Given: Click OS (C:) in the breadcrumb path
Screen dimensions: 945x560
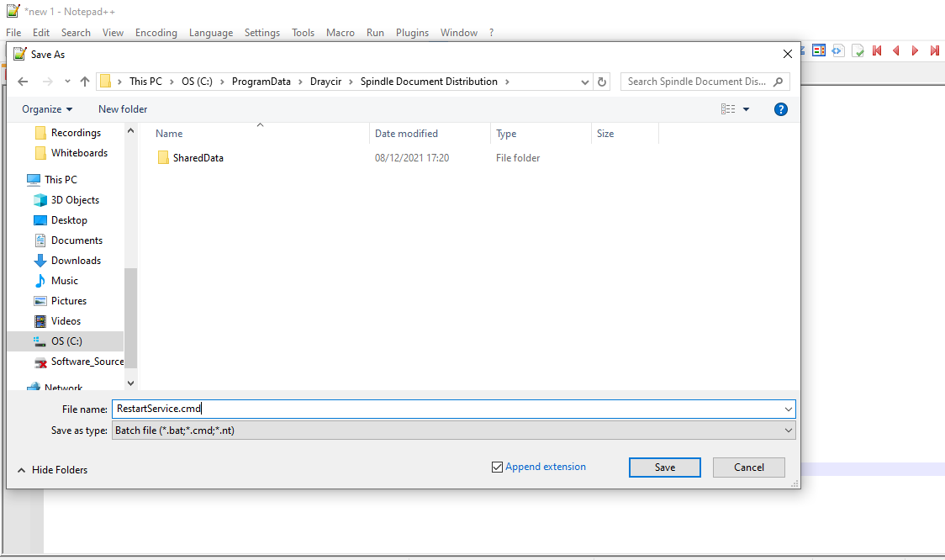Looking at the screenshot, I should [x=197, y=82].
